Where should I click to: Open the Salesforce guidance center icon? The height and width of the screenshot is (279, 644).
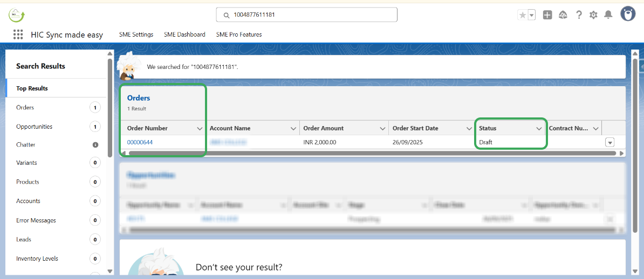click(563, 15)
